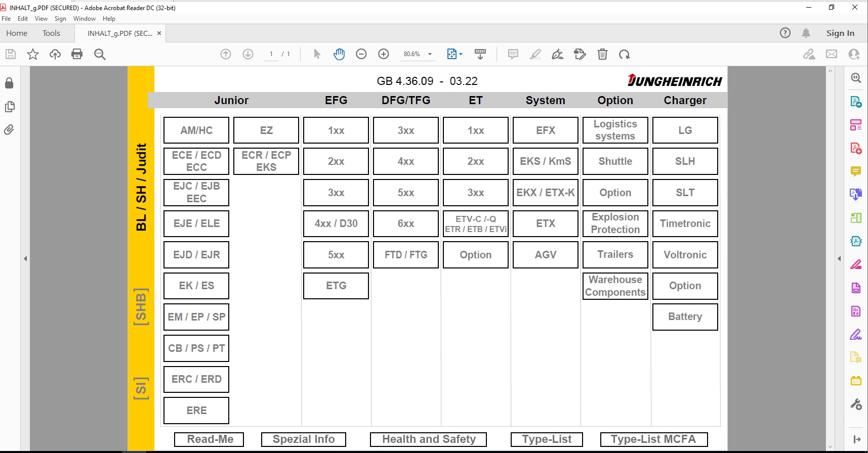
Task: Open the ETV-C /-Q box
Action: pyautogui.click(x=476, y=224)
